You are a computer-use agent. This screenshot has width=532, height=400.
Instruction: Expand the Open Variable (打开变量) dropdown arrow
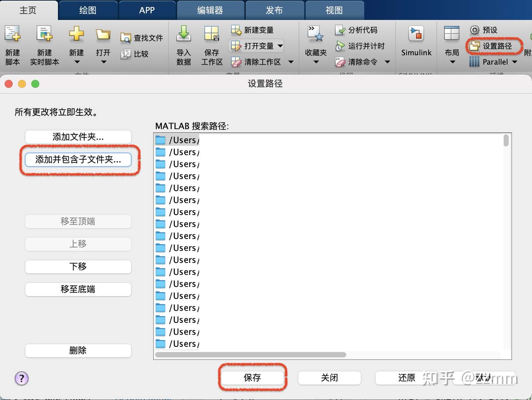pos(280,46)
